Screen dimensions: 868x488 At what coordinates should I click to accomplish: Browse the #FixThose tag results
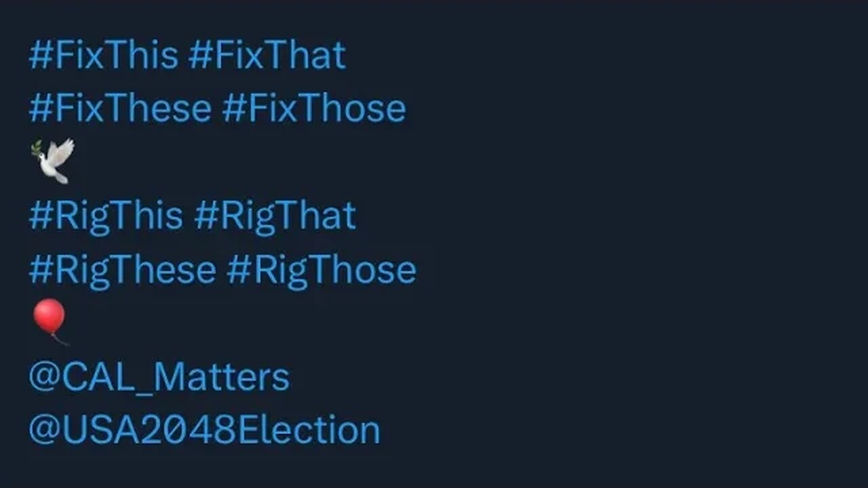click(314, 108)
